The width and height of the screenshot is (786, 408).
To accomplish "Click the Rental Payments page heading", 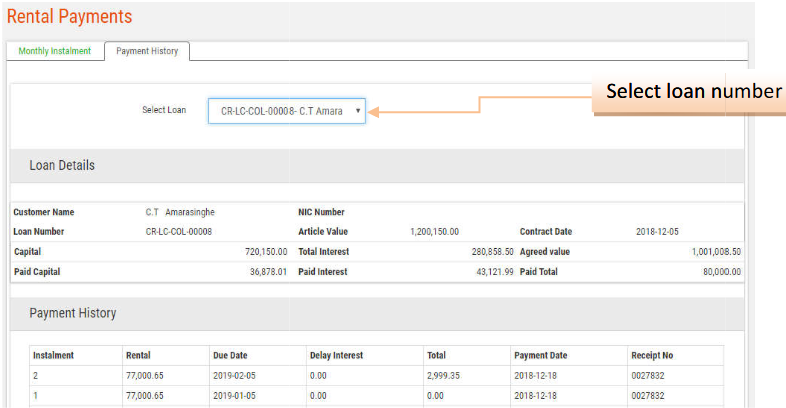I will 69,17.
